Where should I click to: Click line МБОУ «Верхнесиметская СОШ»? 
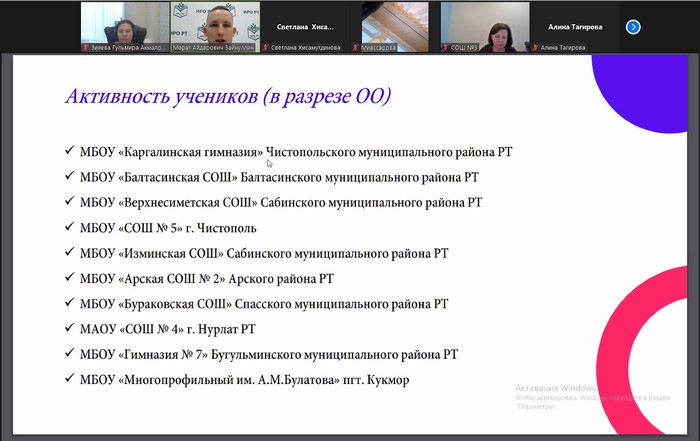281,203
